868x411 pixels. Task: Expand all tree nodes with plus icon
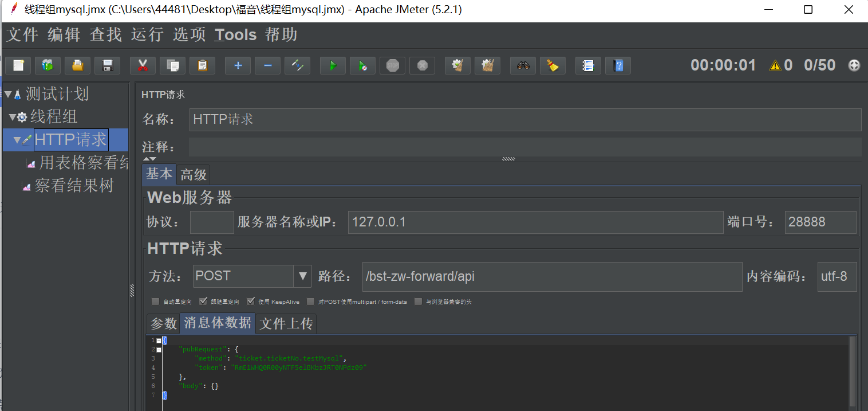[x=238, y=65]
